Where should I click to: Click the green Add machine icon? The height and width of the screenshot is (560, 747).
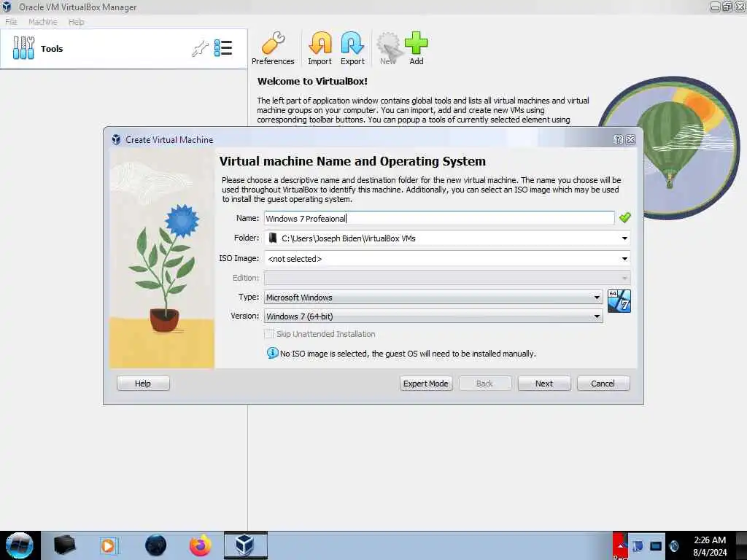pyautogui.click(x=417, y=48)
